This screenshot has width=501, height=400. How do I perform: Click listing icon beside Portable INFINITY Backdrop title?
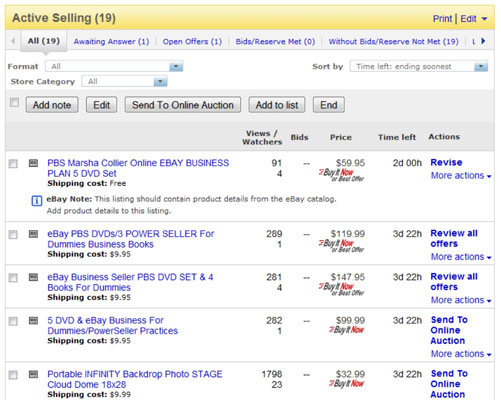[33, 374]
